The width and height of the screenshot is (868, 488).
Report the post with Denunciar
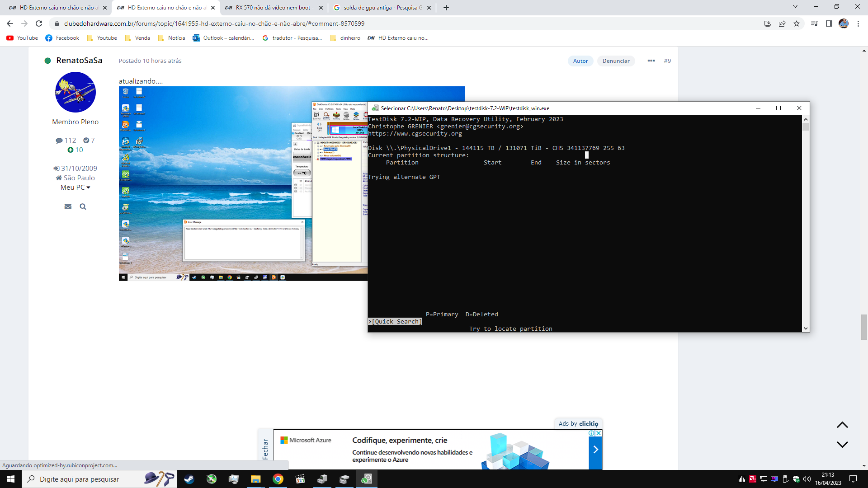pyautogui.click(x=616, y=61)
